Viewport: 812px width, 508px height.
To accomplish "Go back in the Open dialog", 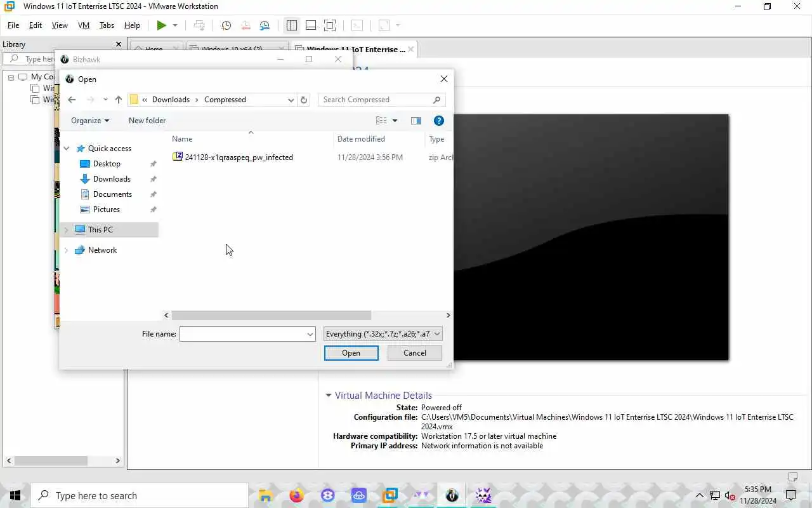I will 72,100.
